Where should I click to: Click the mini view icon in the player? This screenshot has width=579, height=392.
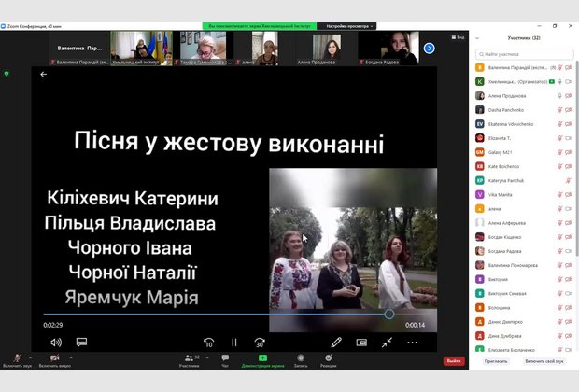pyautogui.click(x=361, y=343)
